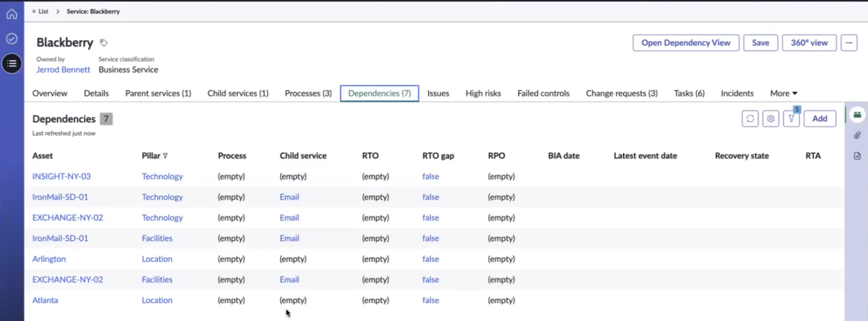
Task: Click the Last refreshed just now text
Action: coord(64,133)
